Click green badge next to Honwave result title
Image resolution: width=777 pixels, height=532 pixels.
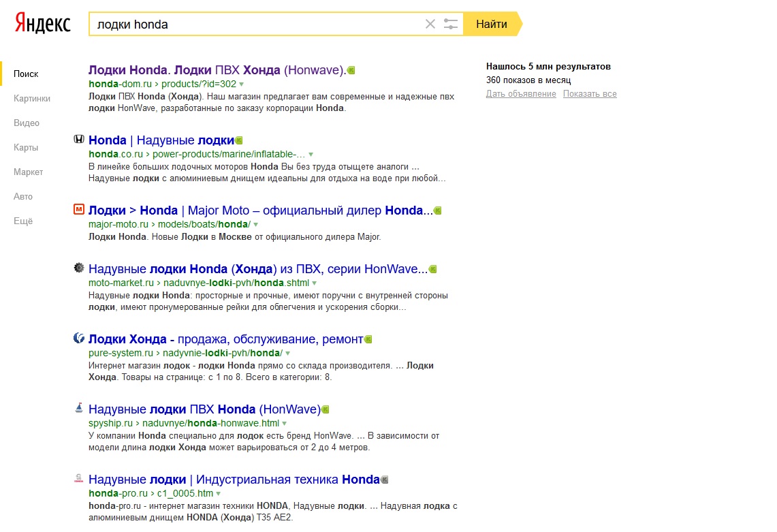point(351,70)
